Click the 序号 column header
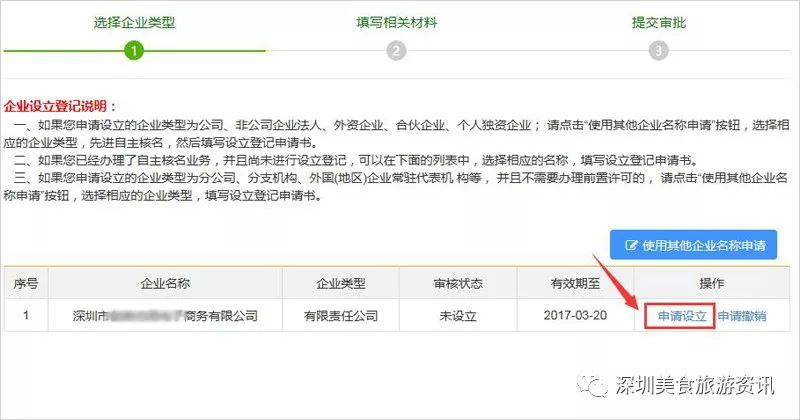This screenshot has width=800, height=420. pos(26,283)
